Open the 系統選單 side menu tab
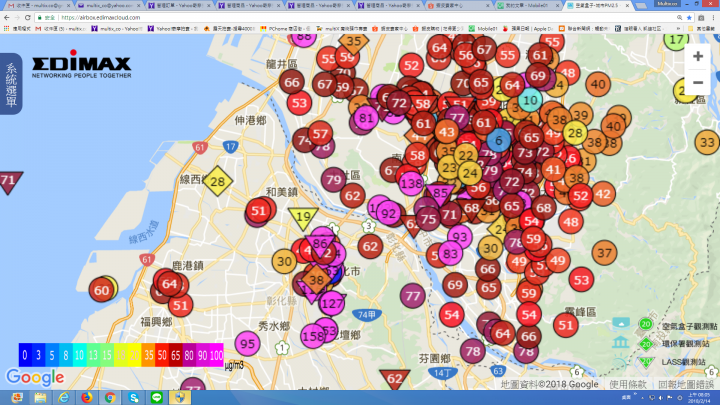 [x=11, y=84]
